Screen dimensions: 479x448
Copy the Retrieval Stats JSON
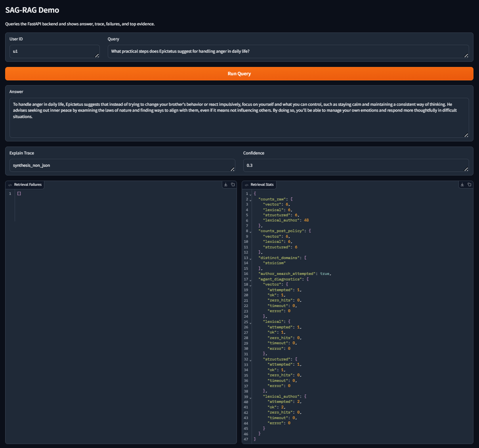[469, 185]
